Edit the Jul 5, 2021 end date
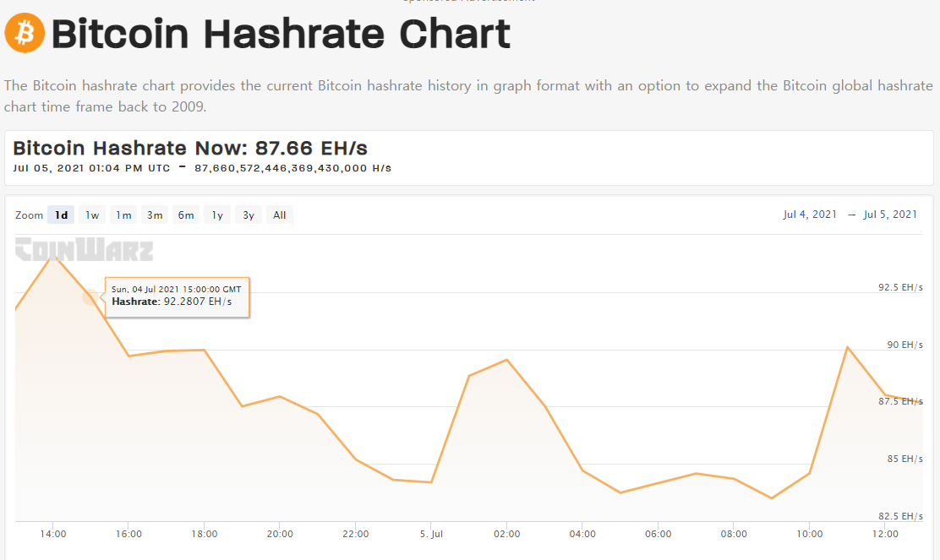Viewport: 940px width, 560px height. click(890, 215)
